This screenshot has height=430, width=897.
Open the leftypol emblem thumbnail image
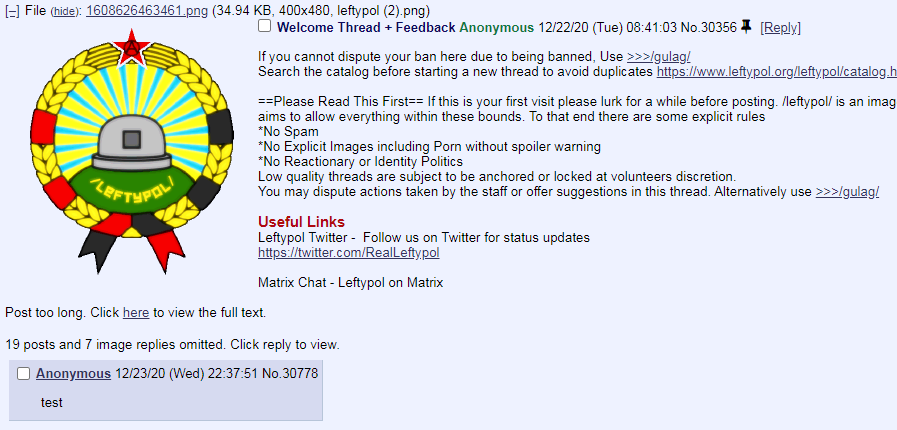(x=132, y=151)
